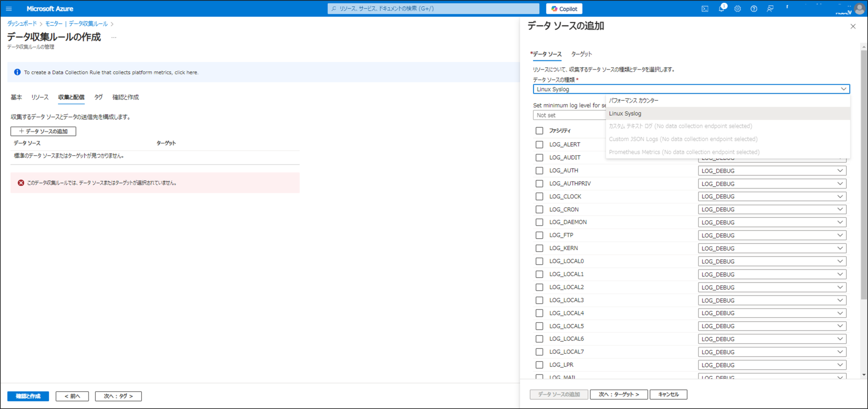868x409 pixels.
Task: Click the click here link in the info banner
Action: pos(186,72)
